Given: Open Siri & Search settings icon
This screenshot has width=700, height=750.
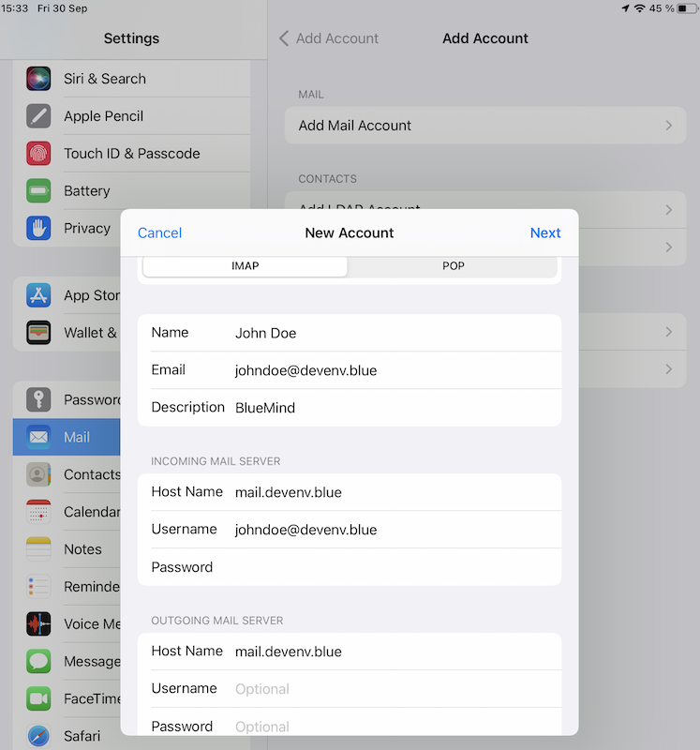Looking at the screenshot, I should (38, 79).
